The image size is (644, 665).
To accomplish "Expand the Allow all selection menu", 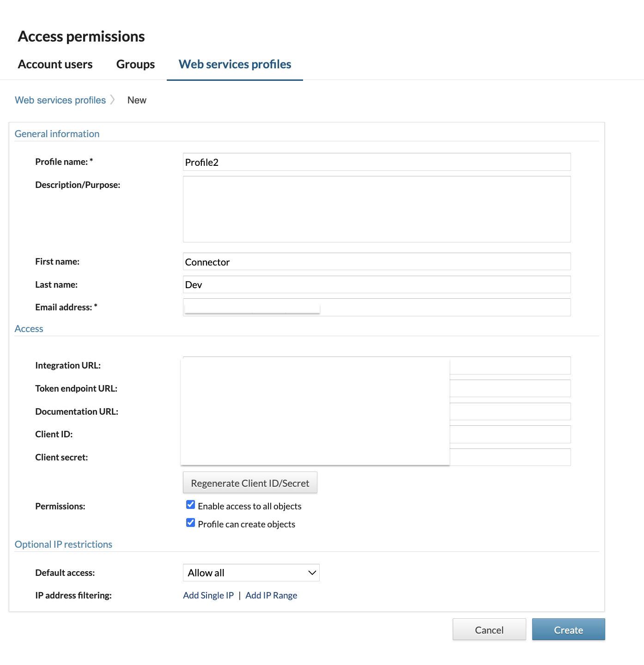I will click(251, 572).
